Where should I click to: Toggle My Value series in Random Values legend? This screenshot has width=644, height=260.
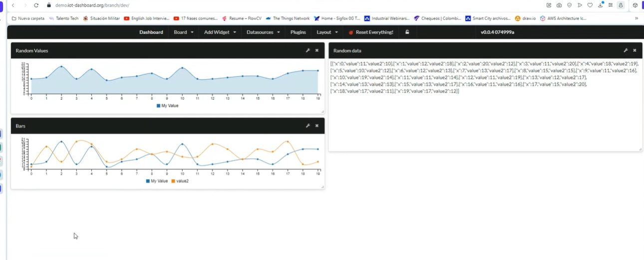(x=167, y=106)
